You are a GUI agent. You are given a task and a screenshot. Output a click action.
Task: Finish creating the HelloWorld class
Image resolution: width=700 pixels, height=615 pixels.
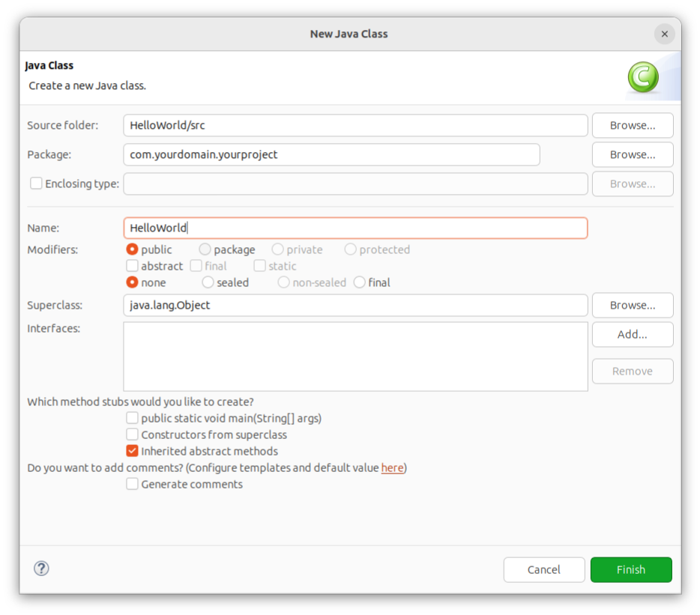pos(630,569)
